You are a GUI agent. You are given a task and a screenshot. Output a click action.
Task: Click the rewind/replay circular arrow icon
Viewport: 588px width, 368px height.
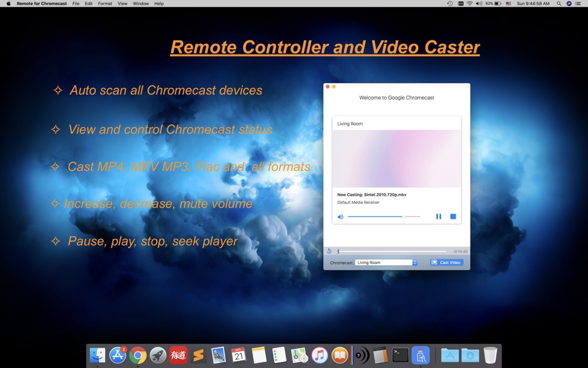329,251
